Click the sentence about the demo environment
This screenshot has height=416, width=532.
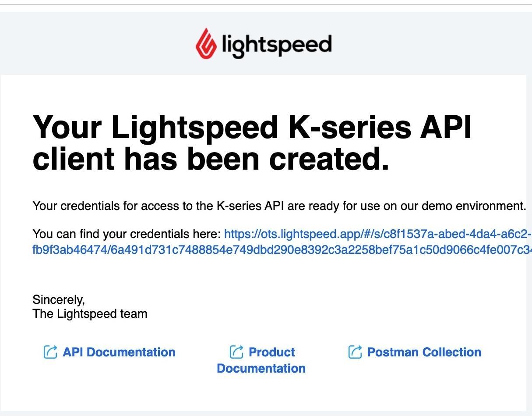tap(279, 206)
